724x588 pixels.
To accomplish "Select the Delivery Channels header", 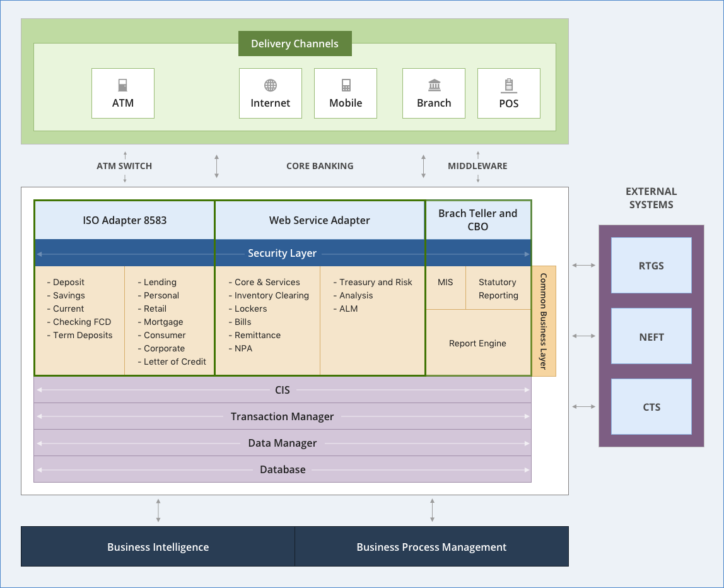I will tap(295, 44).
